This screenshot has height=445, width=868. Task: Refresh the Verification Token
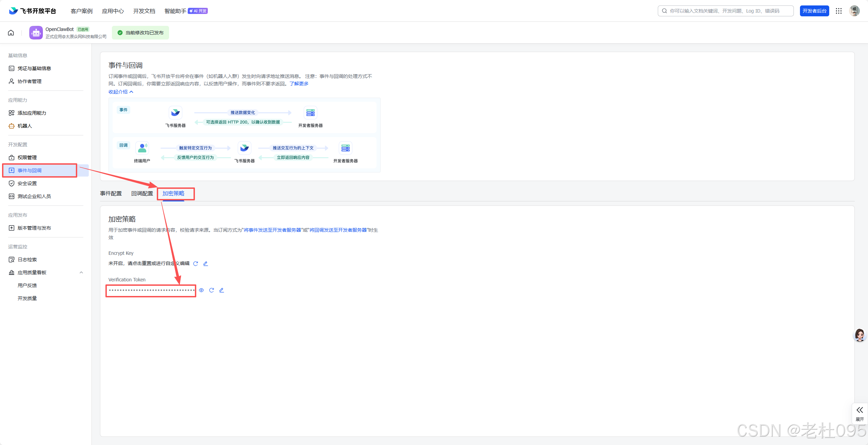coord(212,290)
